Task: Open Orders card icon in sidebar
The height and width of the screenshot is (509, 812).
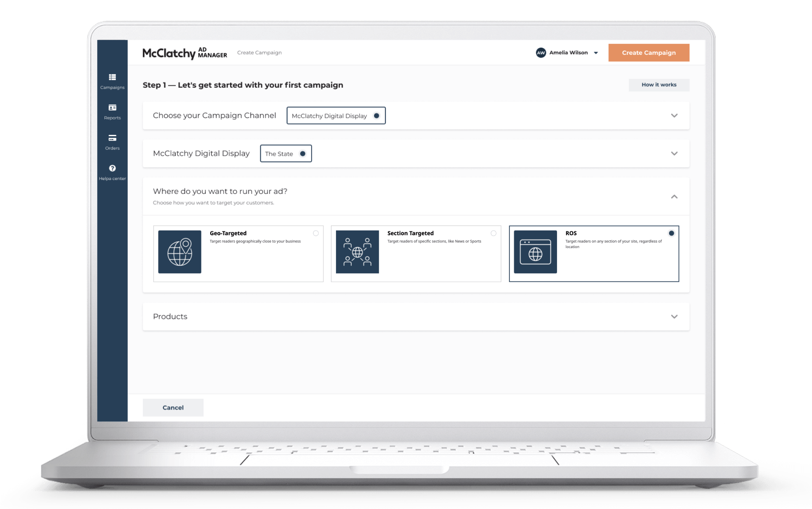Action: (112, 138)
